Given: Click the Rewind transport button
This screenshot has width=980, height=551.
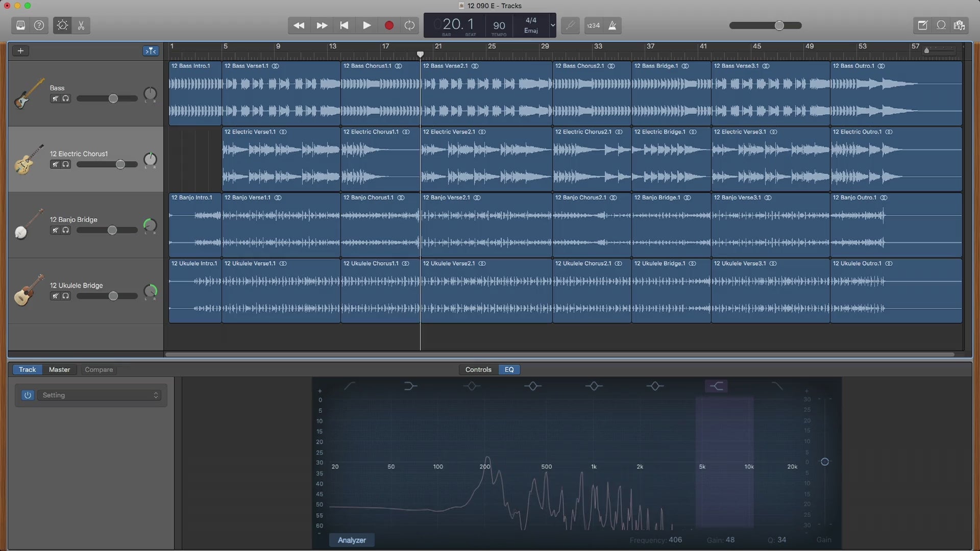Looking at the screenshot, I should point(299,25).
